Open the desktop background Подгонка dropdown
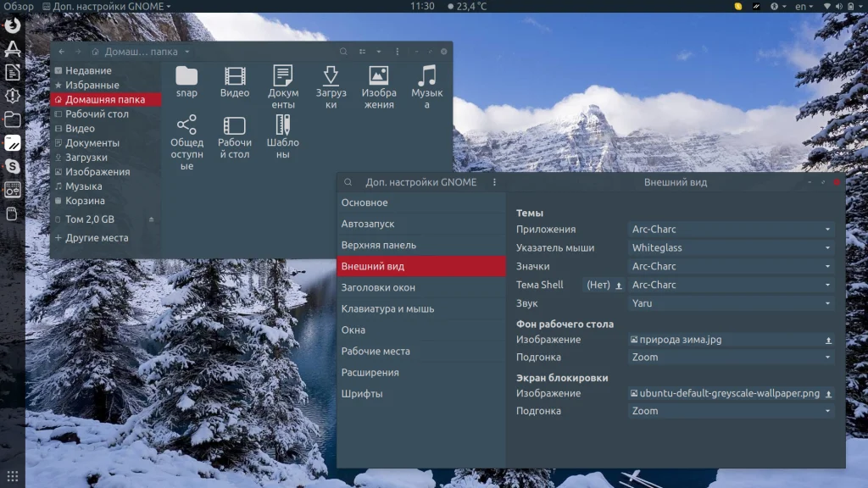 [x=732, y=358]
